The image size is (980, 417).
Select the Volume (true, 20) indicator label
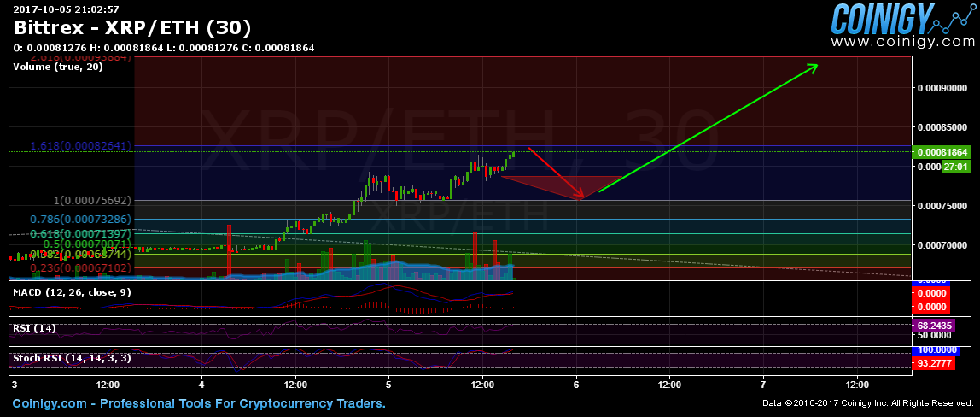pyautogui.click(x=57, y=67)
